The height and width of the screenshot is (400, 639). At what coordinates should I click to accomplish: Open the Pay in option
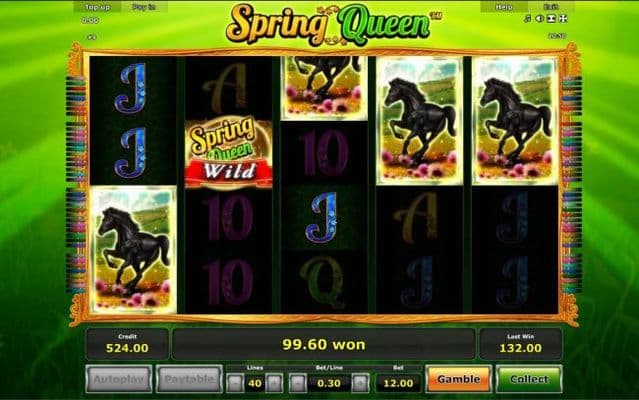144,7
